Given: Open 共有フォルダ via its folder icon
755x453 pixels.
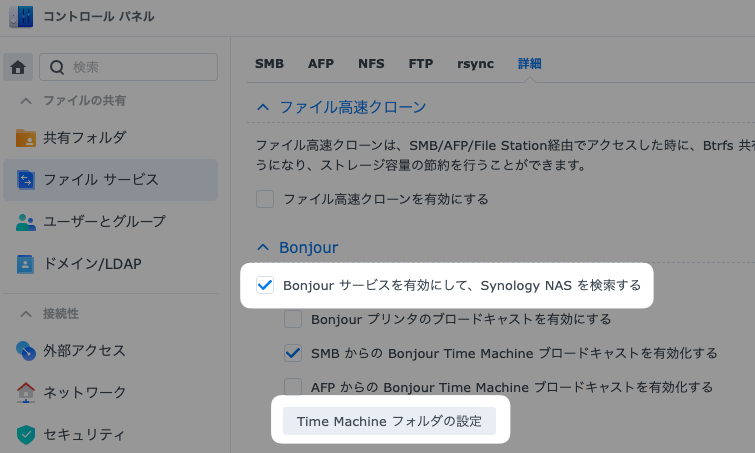Looking at the screenshot, I should [26, 137].
